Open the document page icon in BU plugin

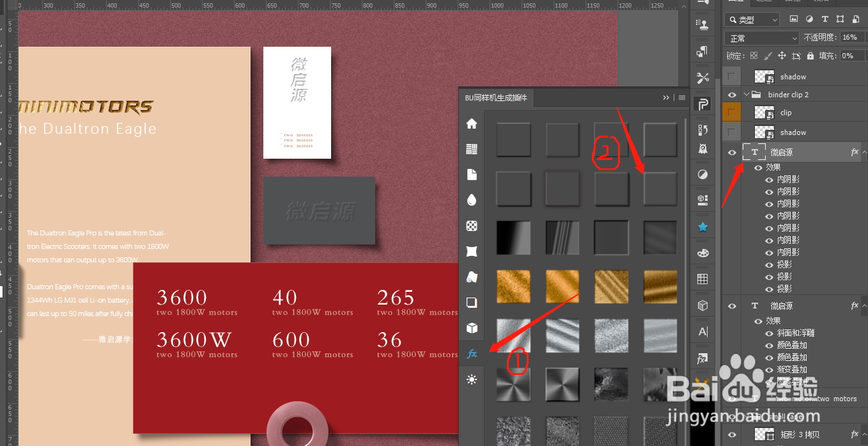(x=472, y=175)
